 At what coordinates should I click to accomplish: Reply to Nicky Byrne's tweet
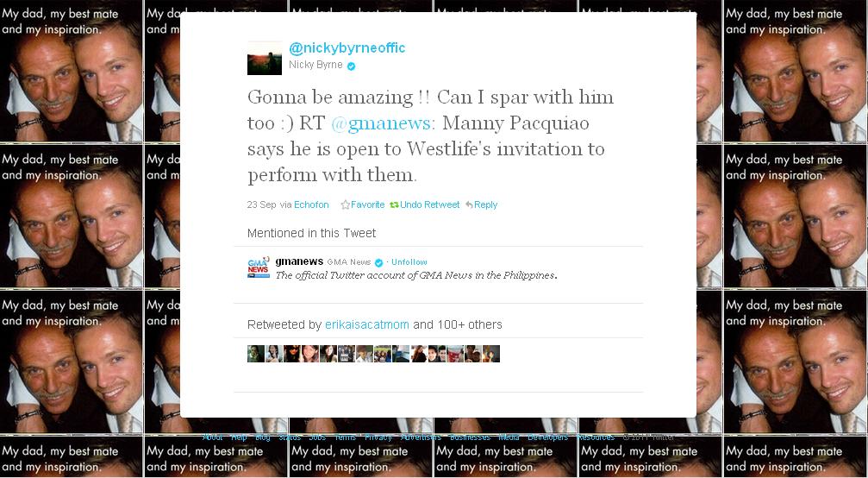pyautogui.click(x=481, y=205)
